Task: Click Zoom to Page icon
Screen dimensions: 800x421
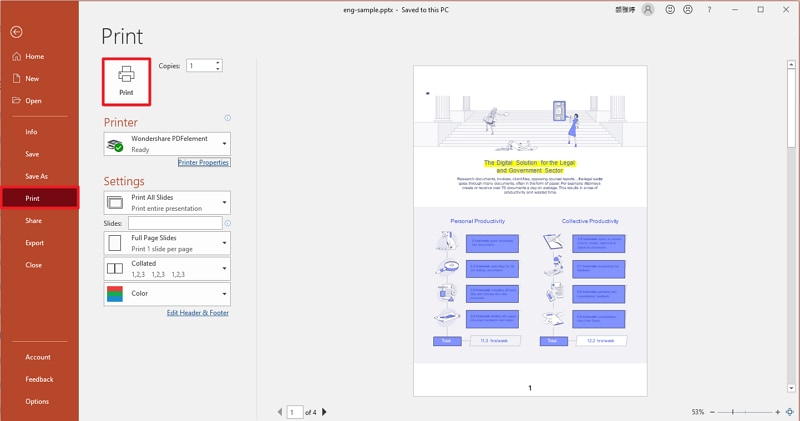Action: 789,411
